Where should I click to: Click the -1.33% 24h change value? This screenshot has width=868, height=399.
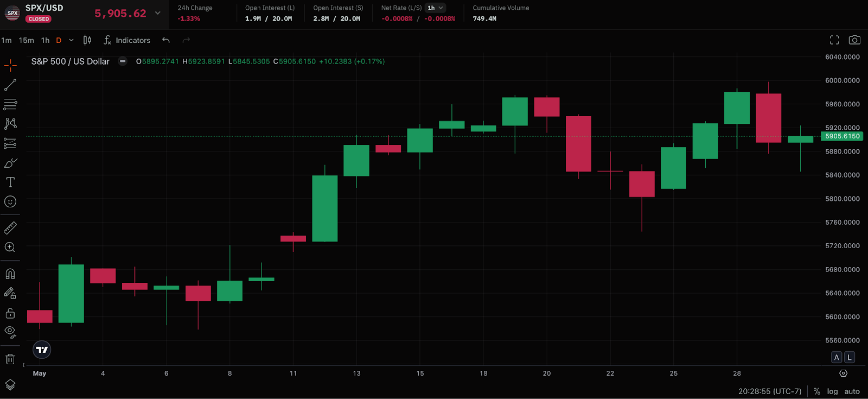pos(189,18)
